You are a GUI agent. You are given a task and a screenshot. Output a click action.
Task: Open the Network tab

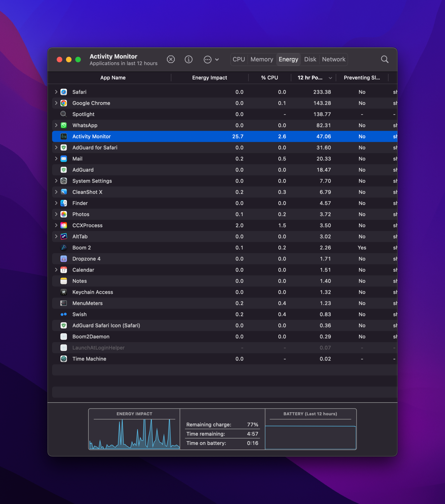coord(334,59)
